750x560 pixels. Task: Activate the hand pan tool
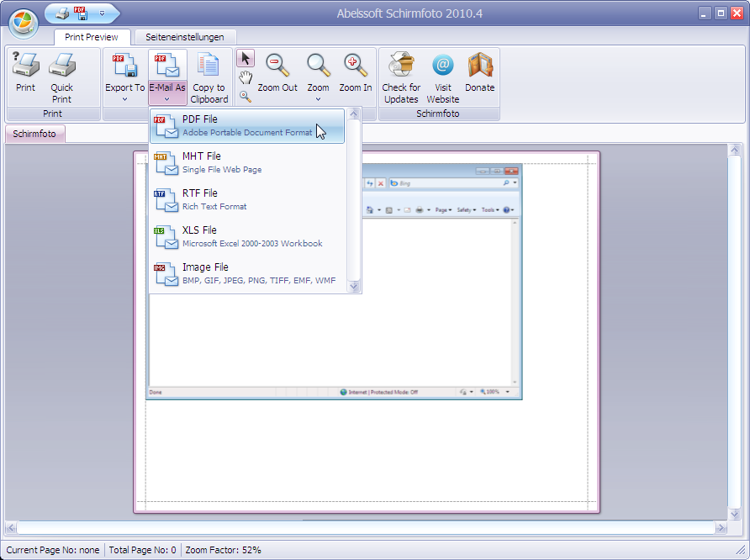click(246, 78)
